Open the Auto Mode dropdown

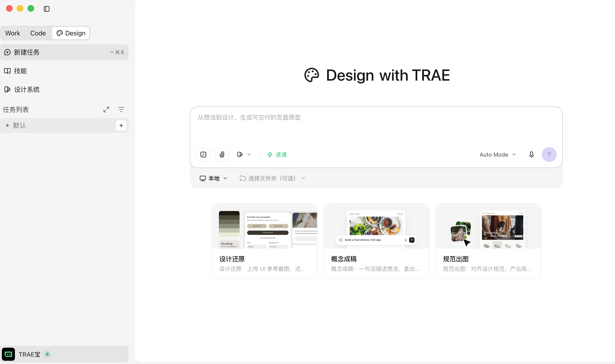tap(498, 155)
